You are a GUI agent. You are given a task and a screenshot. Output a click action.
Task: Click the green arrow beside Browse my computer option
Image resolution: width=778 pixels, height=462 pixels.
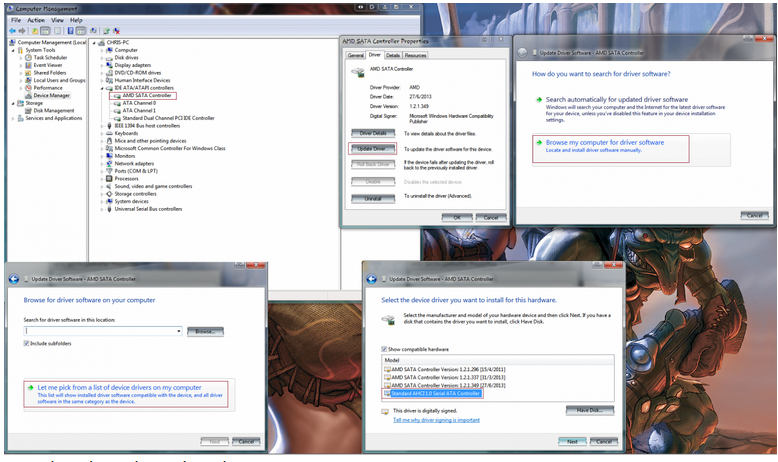tap(539, 142)
